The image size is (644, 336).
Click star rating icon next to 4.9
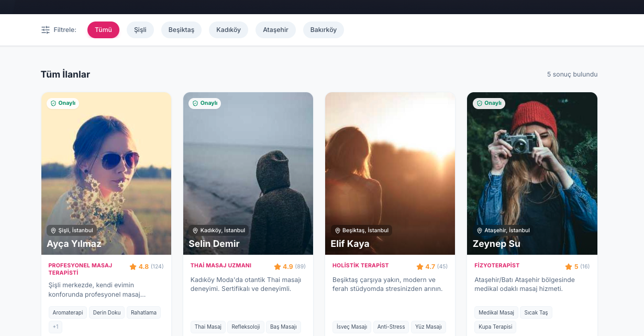click(277, 267)
